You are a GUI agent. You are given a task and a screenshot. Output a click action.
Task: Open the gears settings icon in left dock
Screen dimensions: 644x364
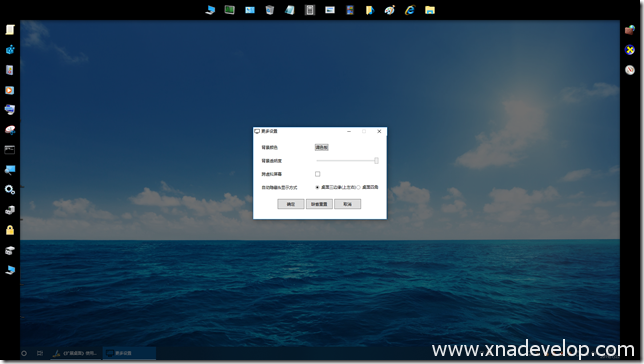click(x=10, y=190)
